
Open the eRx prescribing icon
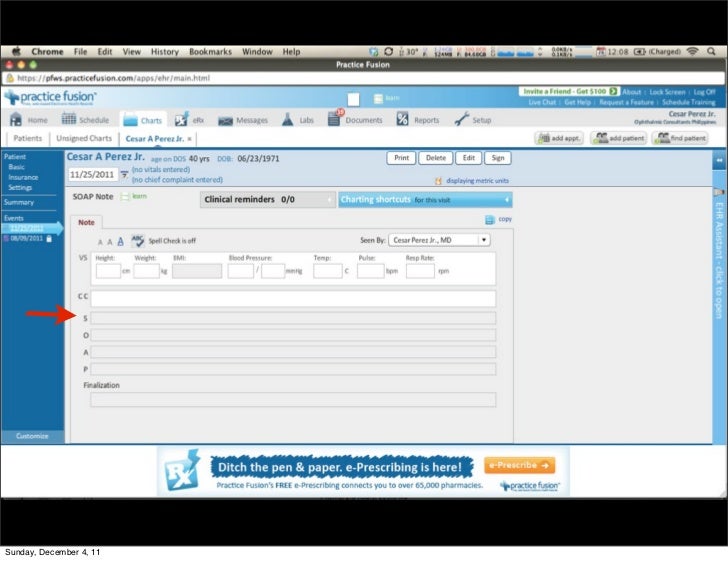[182, 119]
